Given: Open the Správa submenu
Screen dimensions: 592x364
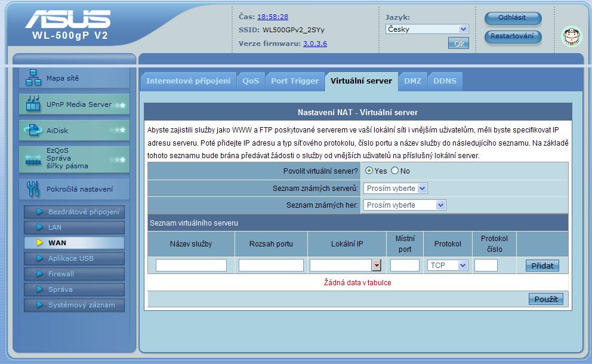Looking at the screenshot, I should [75, 289].
